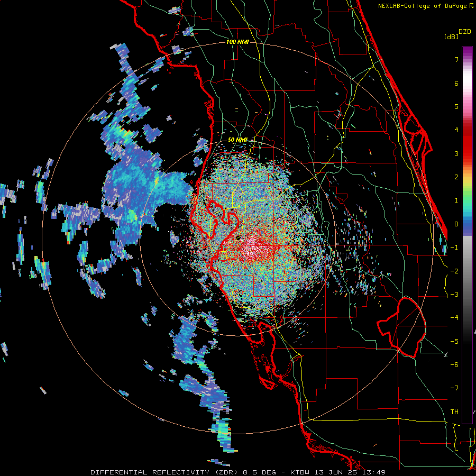Screen dimensions: 476x476
Task: Click the TH threshold label on the legend
Action: pos(454,412)
